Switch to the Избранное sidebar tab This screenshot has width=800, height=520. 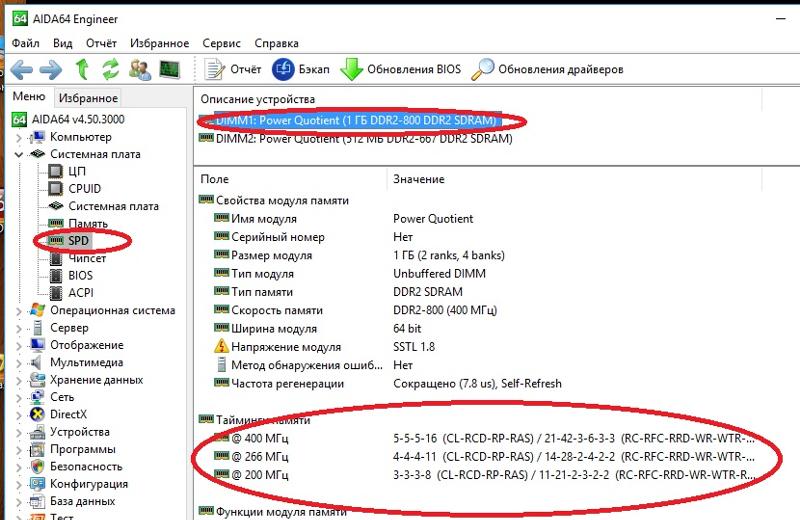coord(88,97)
